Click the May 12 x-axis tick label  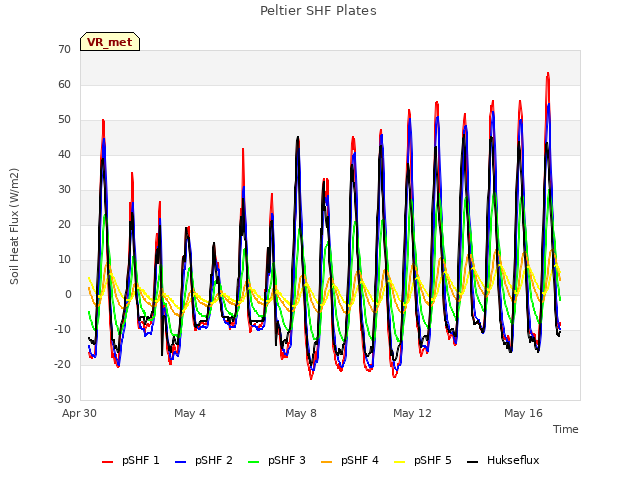[x=412, y=413]
